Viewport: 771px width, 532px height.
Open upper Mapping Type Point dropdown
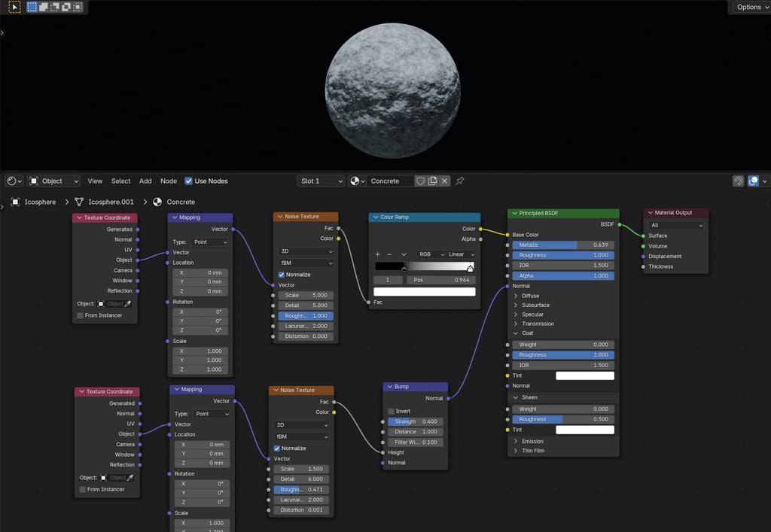click(210, 242)
